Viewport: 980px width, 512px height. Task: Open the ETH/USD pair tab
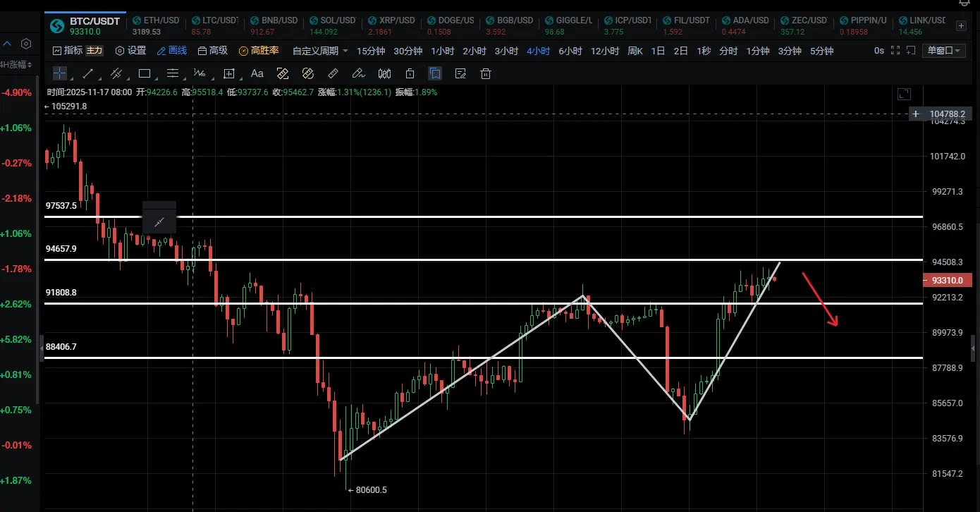155,26
